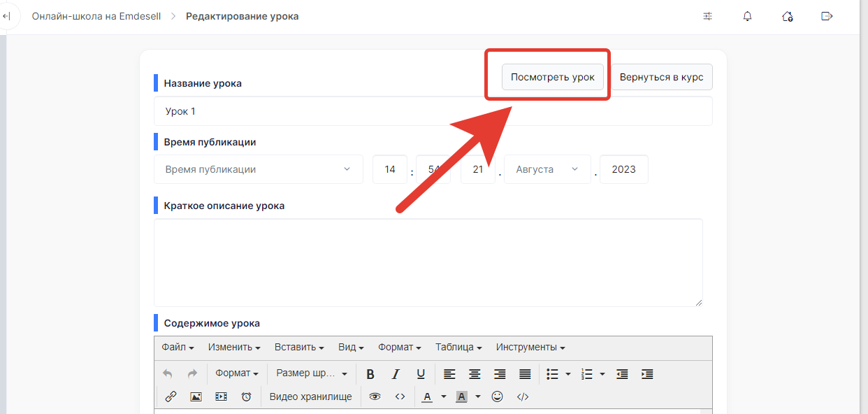Viewport: 868px width, 414px height.
Task: Preview content with the eye icon
Action: 375,397
